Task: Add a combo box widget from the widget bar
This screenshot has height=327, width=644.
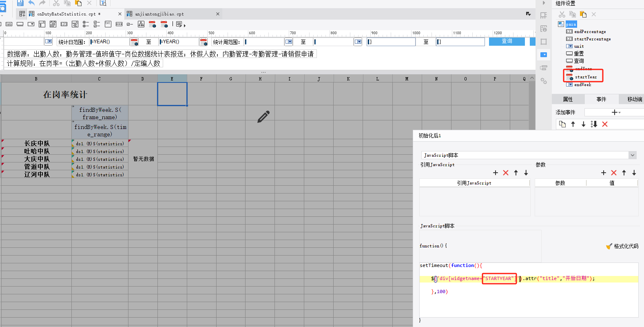Action: tap(31, 24)
